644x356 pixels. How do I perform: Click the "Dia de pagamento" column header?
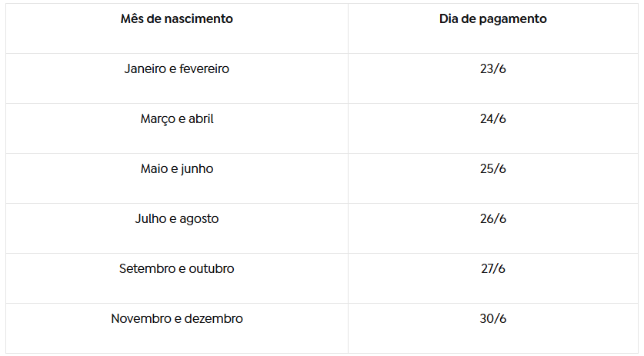(x=492, y=19)
